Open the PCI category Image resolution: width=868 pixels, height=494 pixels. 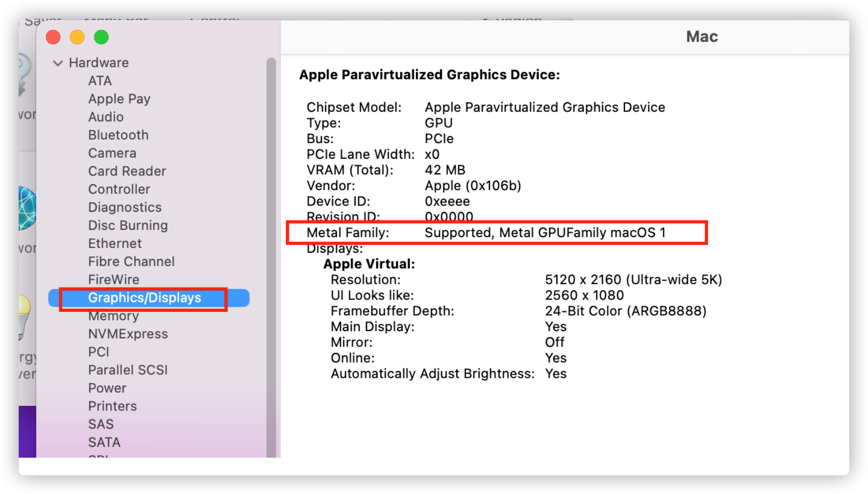[x=99, y=352]
